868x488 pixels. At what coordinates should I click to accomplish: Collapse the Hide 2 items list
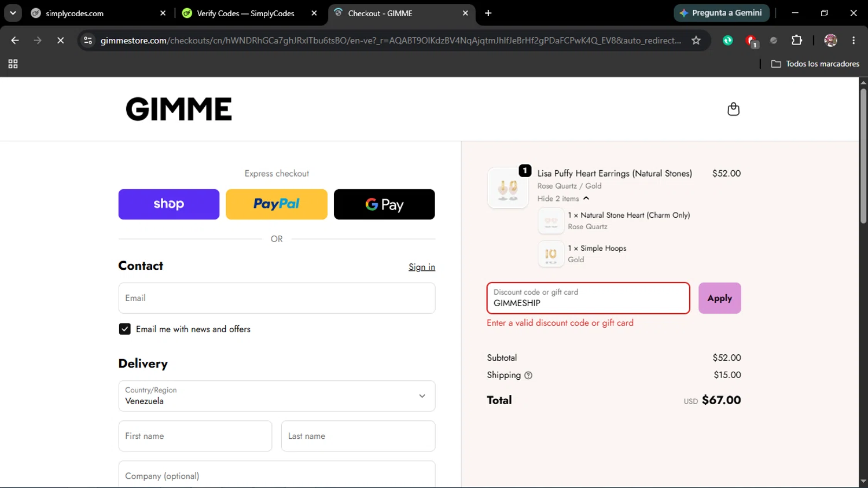point(563,199)
